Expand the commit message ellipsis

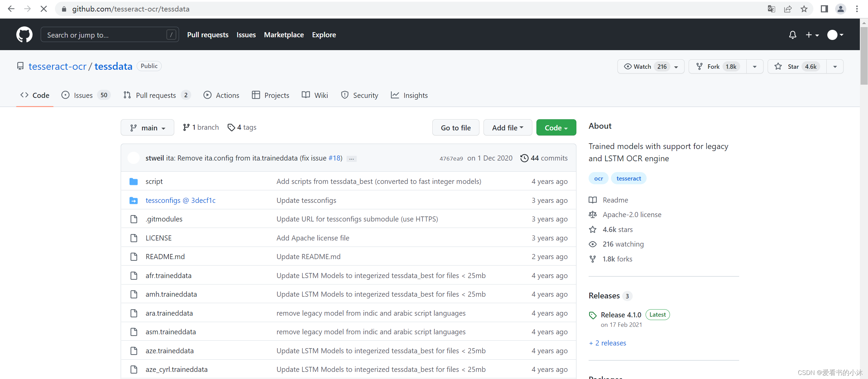[352, 159]
